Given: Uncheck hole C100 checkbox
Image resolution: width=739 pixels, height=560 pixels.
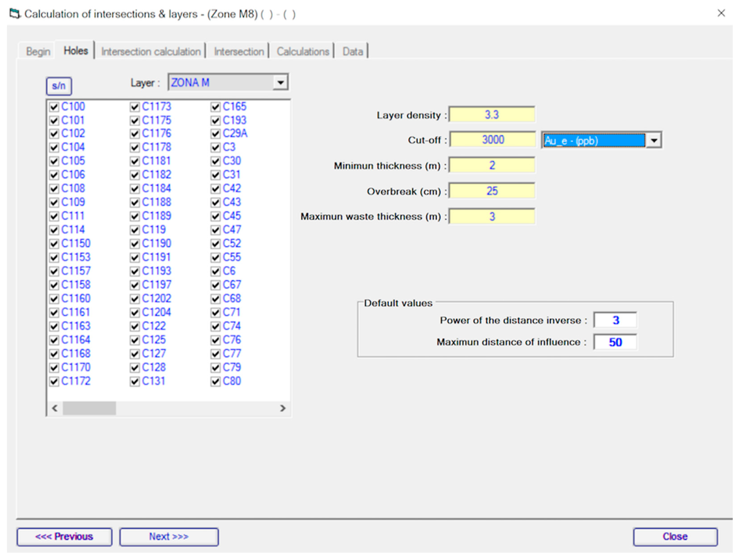Looking at the screenshot, I should pyautogui.click(x=54, y=107).
